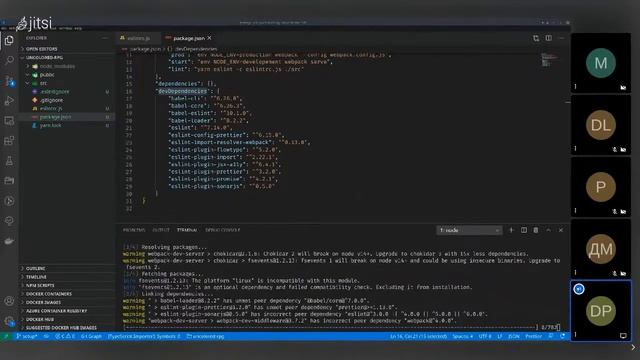640x360 pixels.
Task: Open the Run and Debug view
Action: pos(9,100)
